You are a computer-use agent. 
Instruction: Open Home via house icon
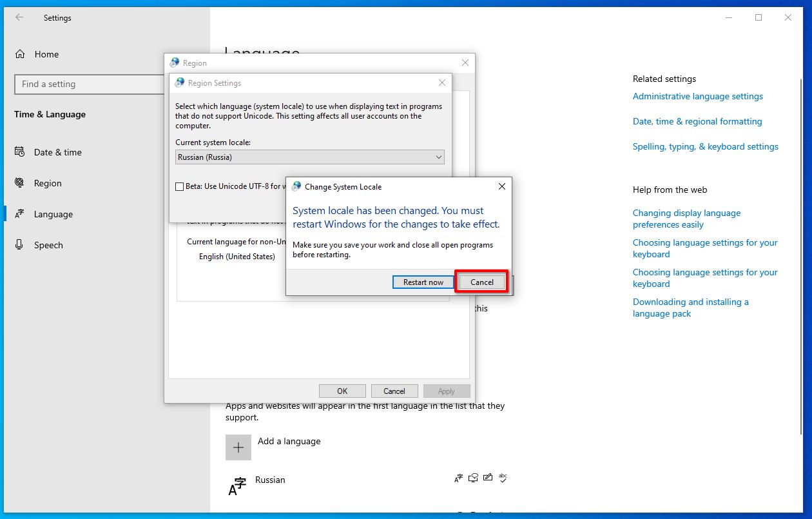(x=20, y=54)
